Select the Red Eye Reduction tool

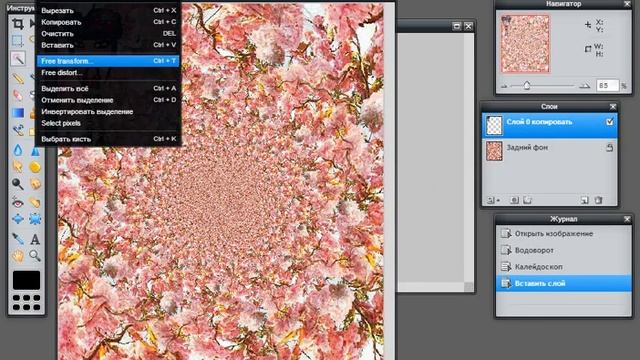18,202
